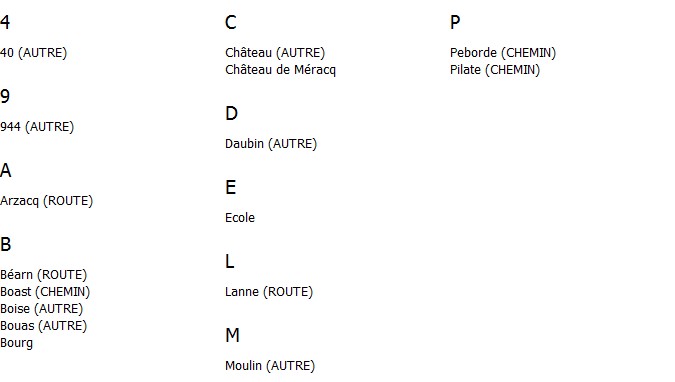Open the Ecole entry
The image size is (675, 382).
pos(240,217)
